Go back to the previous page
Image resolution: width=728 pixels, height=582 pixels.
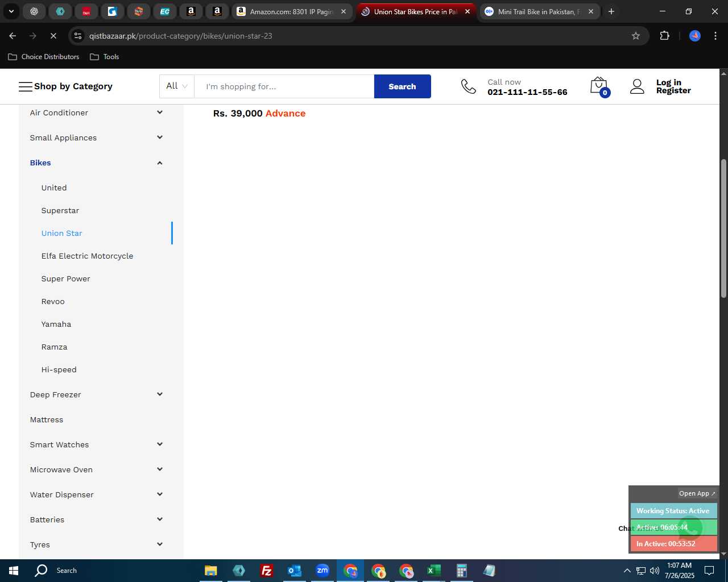tap(13, 36)
